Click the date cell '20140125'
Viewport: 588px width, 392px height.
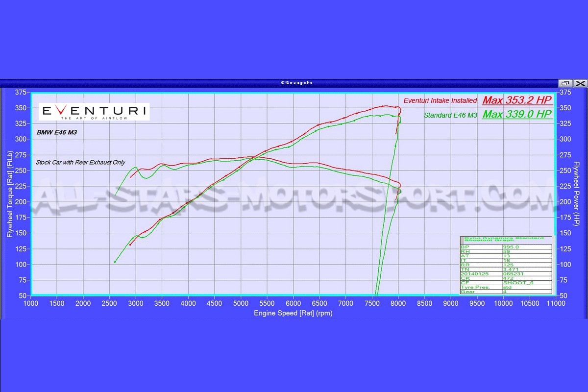(481, 274)
